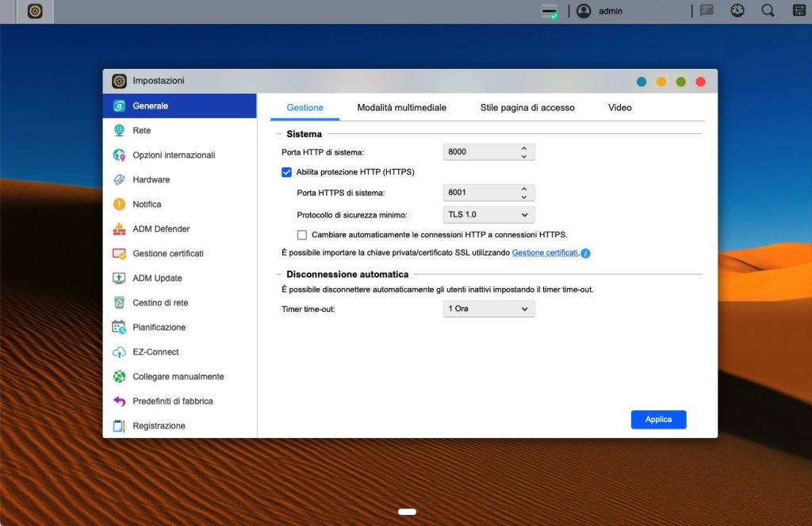Screen dimensions: 812x526
Task: Follow the Gestione certificati hyperlink
Action: tap(544, 253)
